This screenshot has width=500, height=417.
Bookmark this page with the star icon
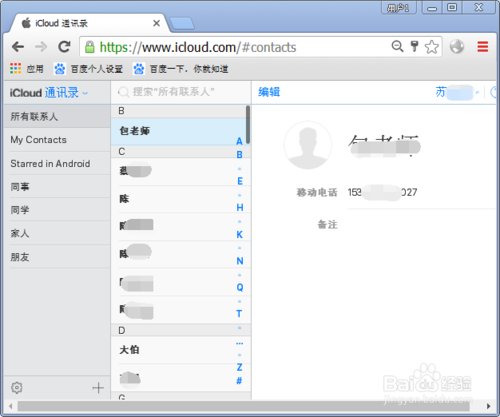432,47
